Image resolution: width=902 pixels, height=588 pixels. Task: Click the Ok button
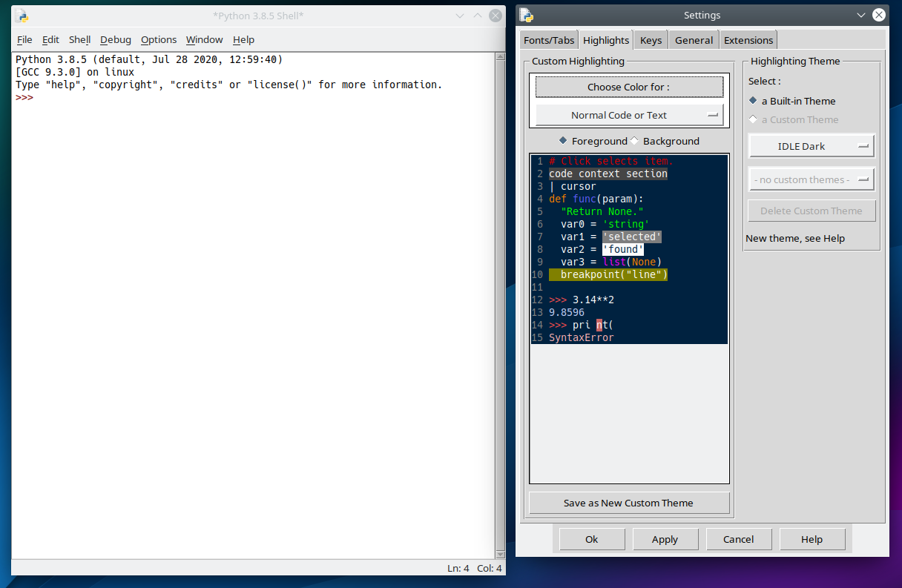tap(592, 539)
